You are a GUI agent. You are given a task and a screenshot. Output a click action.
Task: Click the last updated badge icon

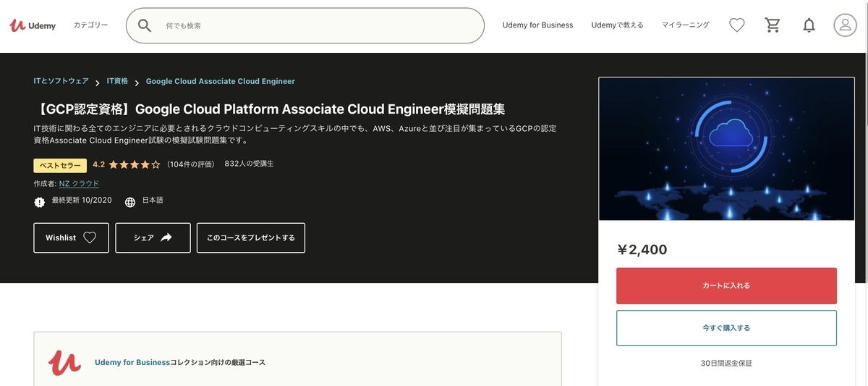click(40, 202)
